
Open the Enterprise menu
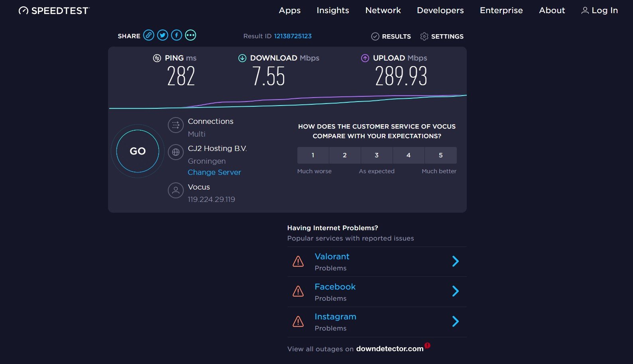point(501,10)
